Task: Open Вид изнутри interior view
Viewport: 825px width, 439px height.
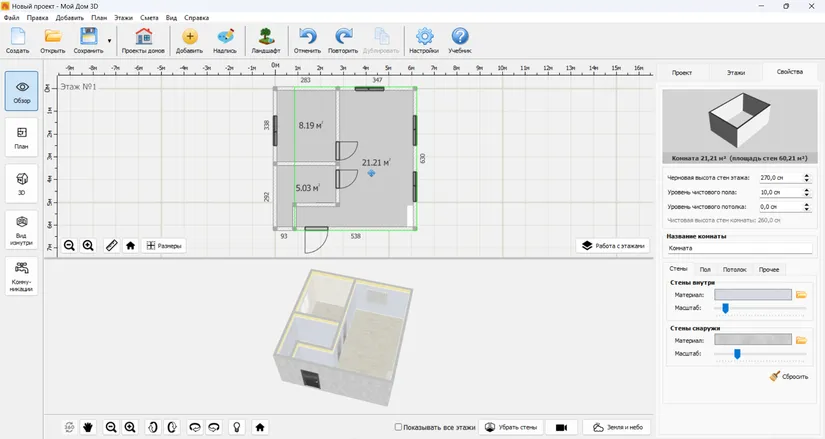Action: coord(22,230)
